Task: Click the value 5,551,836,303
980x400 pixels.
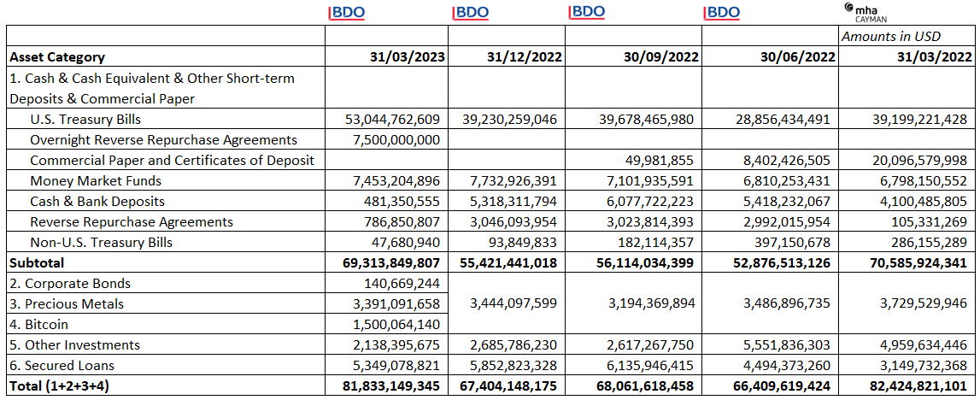Action: point(787,345)
